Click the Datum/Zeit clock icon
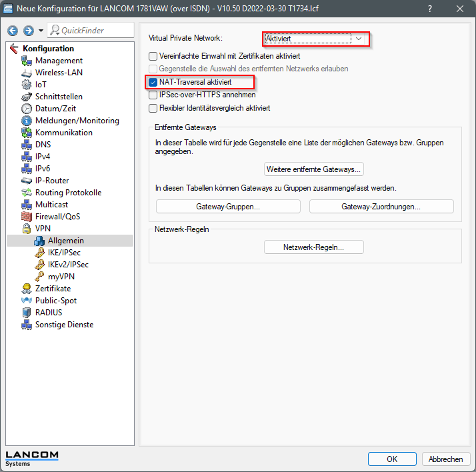The height and width of the screenshot is (472, 476). click(27, 109)
